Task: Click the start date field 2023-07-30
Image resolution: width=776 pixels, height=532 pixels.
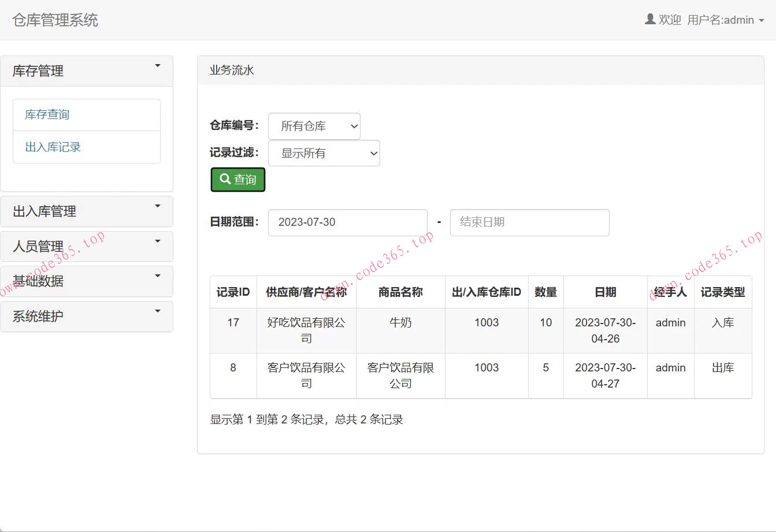Action: tap(347, 222)
